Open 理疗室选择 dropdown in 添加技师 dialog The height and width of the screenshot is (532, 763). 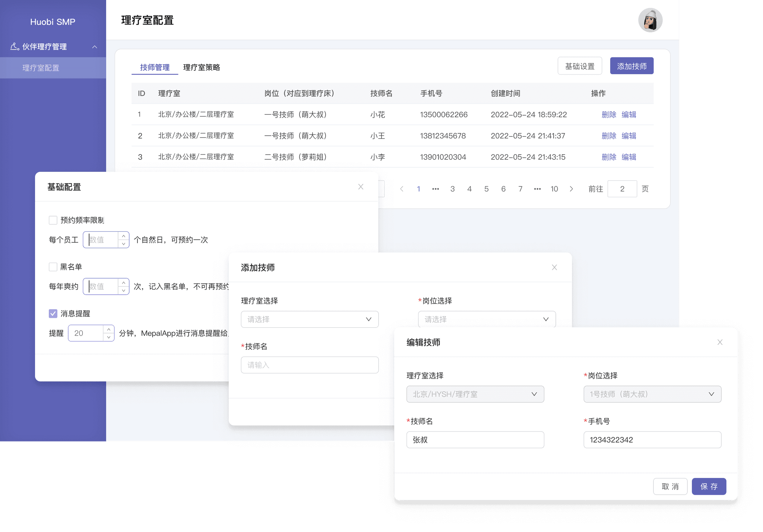pos(310,319)
